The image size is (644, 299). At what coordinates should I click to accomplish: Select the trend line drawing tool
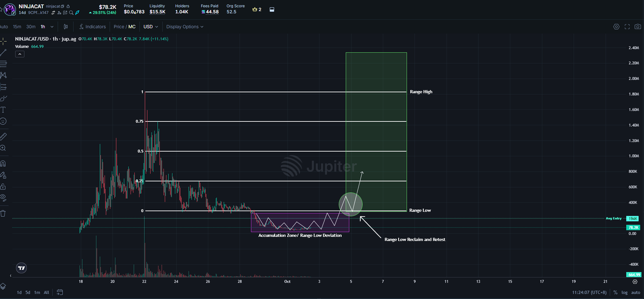tap(3, 53)
